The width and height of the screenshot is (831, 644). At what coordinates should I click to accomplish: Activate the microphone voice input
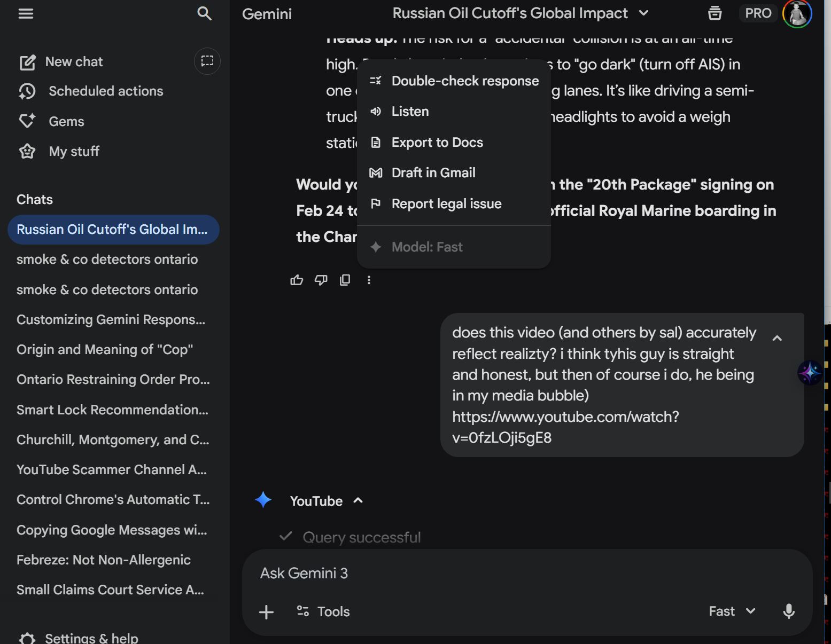click(x=788, y=611)
